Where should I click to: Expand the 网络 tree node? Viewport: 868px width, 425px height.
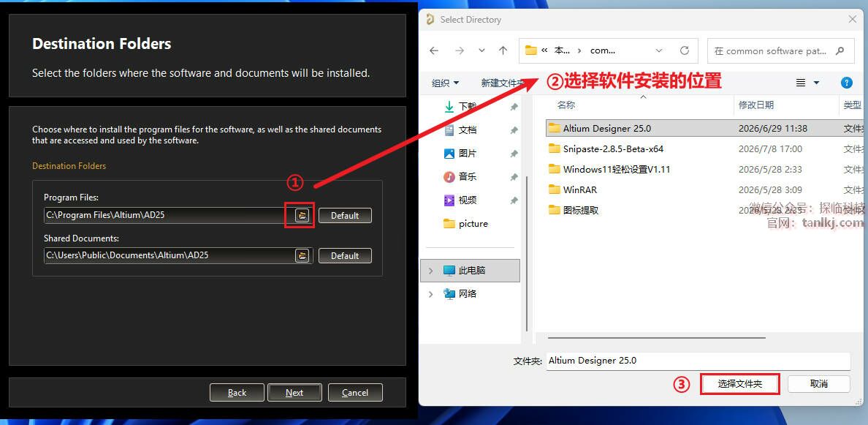coord(430,294)
